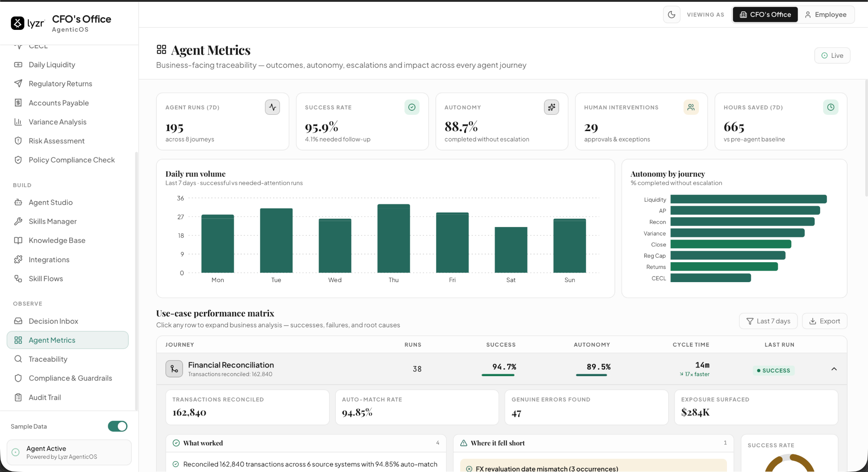Click the 94.7% success progress bar
The image size is (868, 472).
tap(498, 375)
